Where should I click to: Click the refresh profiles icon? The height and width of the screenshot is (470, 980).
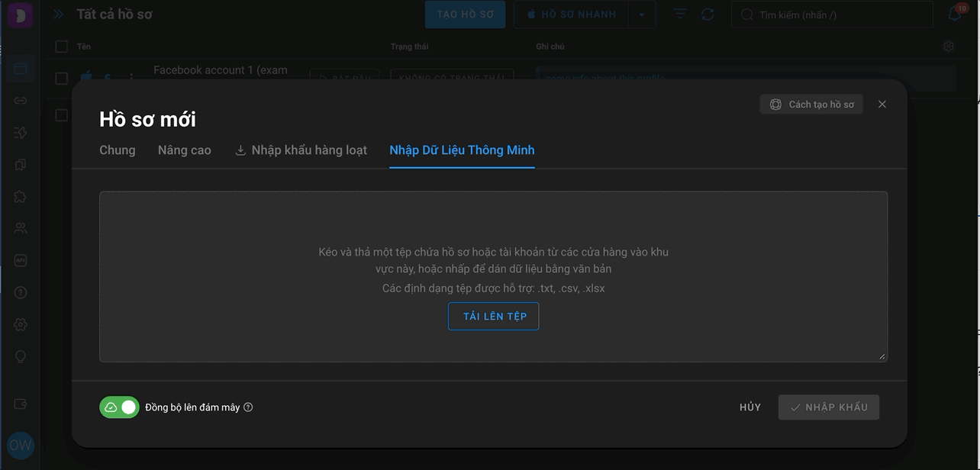click(x=708, y=14)
